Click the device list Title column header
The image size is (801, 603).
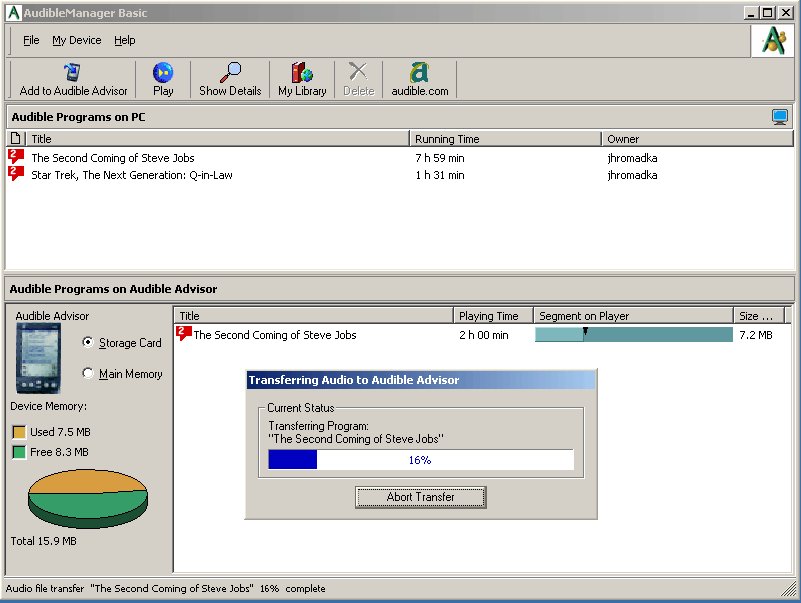(x=314, y=316)
